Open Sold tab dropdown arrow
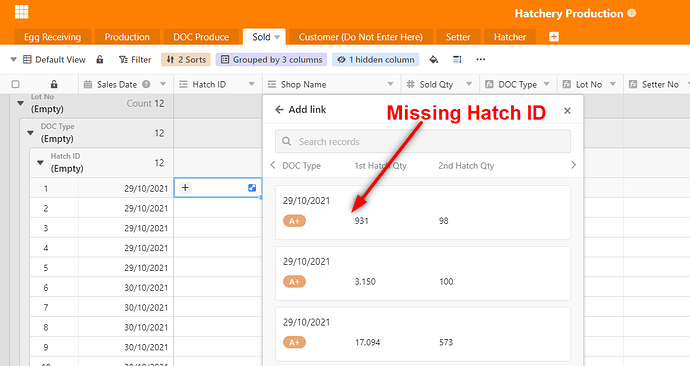The image size is (690, 366). (277, 37)
